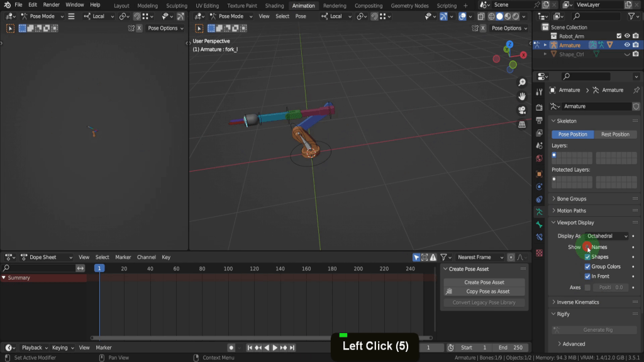The width and height of the screenshot is (644, 362).
Task: Enable the Names checkbox in Viewport Display
Action: coord(587,247)
